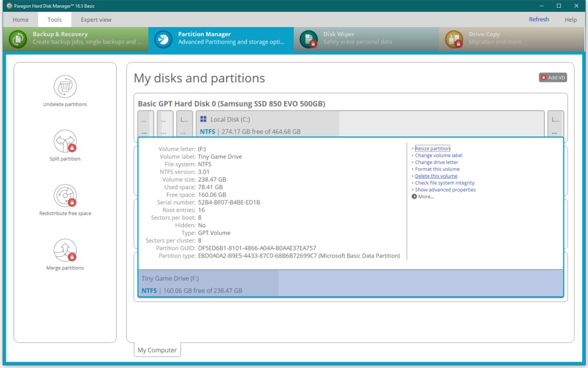
Task: Close the Paragon Hard Disk Manager window
Action: (x=576, y=6)
